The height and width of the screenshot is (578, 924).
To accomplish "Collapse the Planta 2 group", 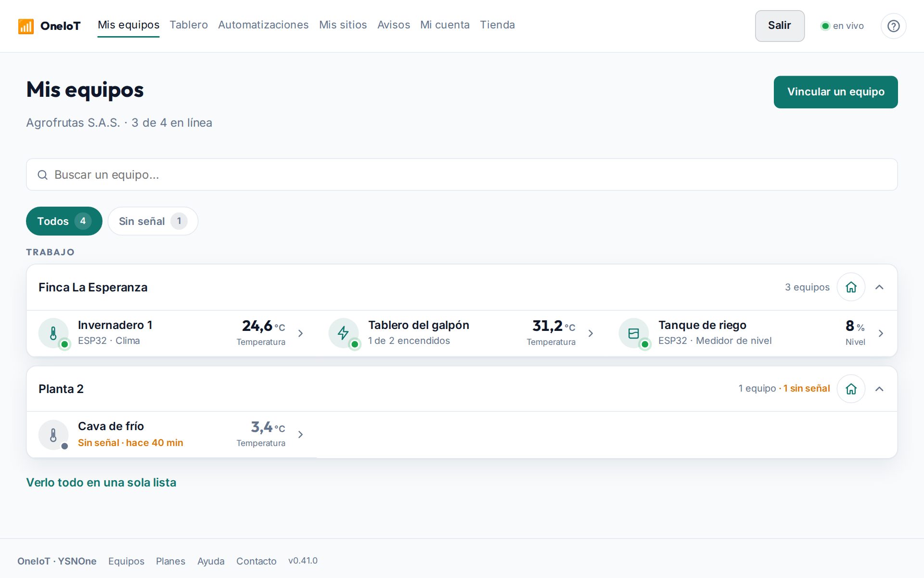I will click(x=879, y=389).
